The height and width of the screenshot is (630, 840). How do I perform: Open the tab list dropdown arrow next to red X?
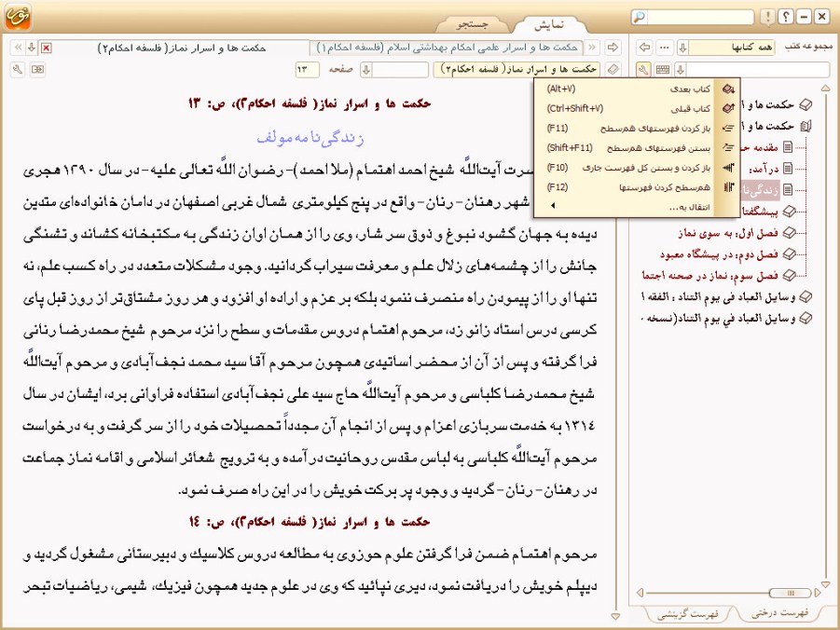[x=32, y=48]
